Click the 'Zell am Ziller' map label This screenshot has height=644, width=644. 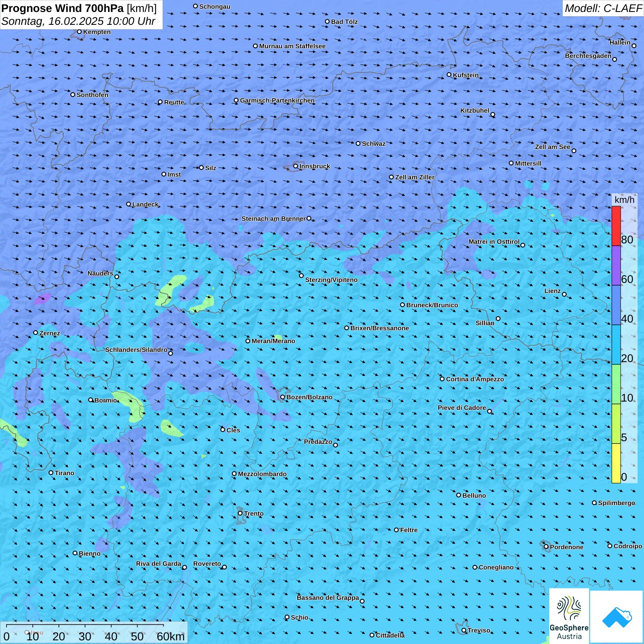click(415, 177)
